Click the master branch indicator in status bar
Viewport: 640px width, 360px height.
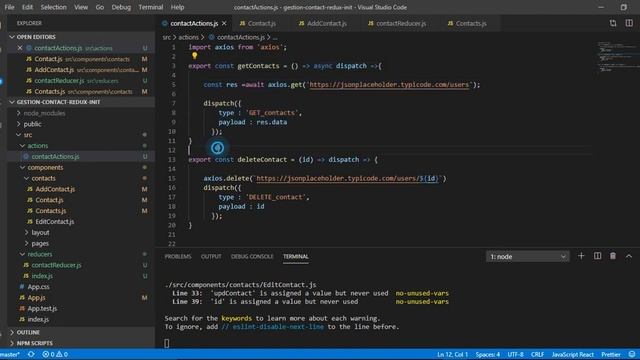(x=10, y=354)
